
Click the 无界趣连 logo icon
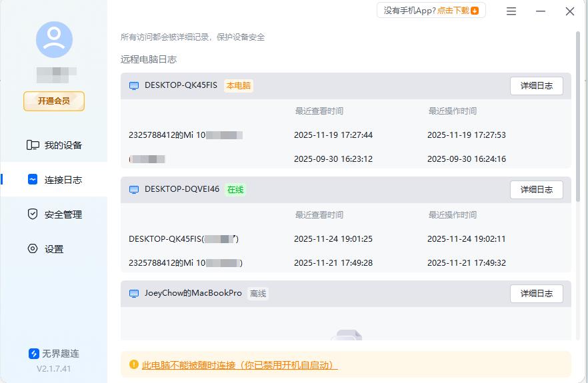point(34,354)
